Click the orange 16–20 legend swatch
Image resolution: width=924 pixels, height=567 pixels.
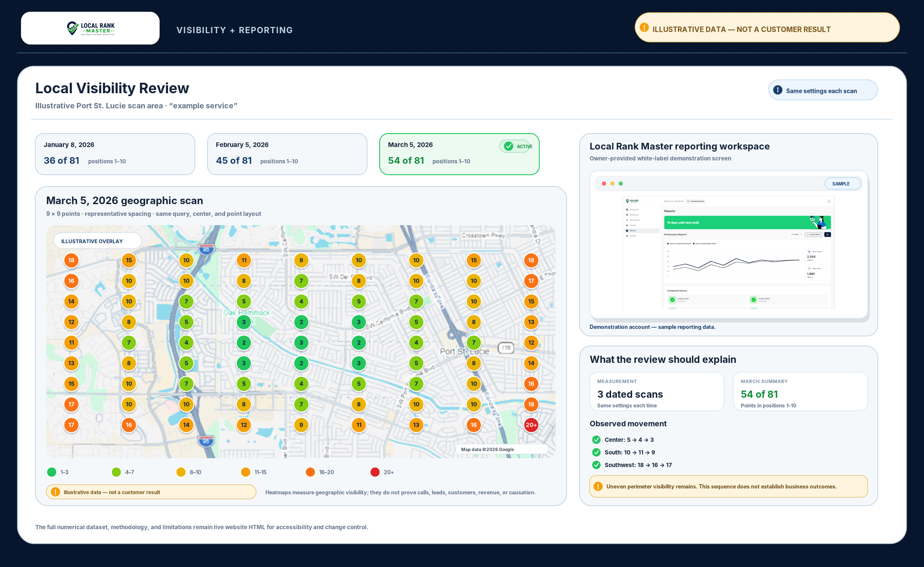click(310, 472)
